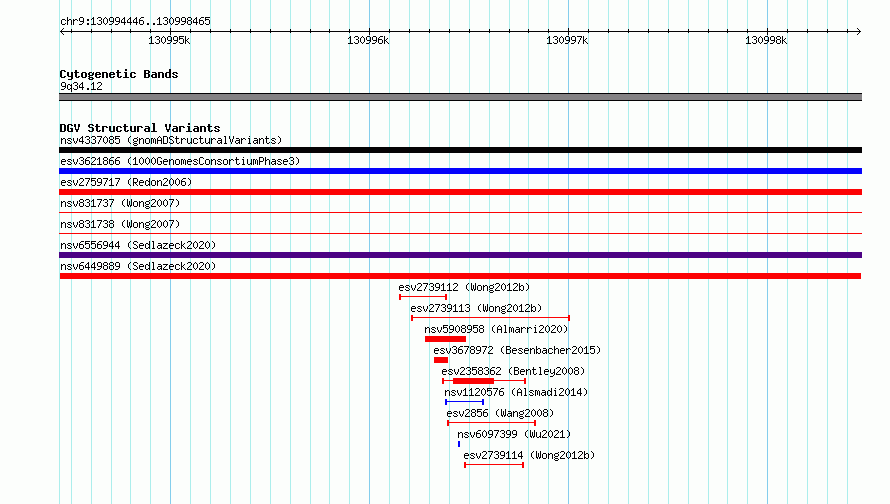Click the Cytogenetic Bands track title
This screenshot has height=504, width=890.
click(119, 74)
